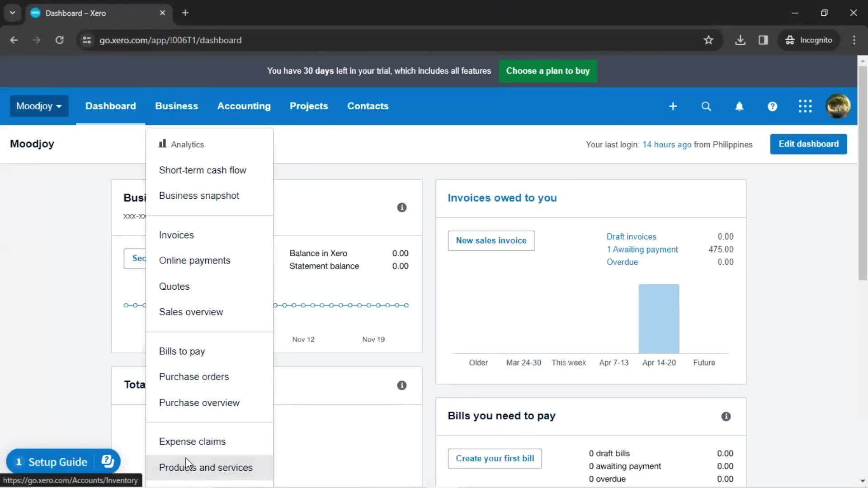Open the browser downloads icon
This screenshot has width=868, height=488.
click(x=740, y=40)
